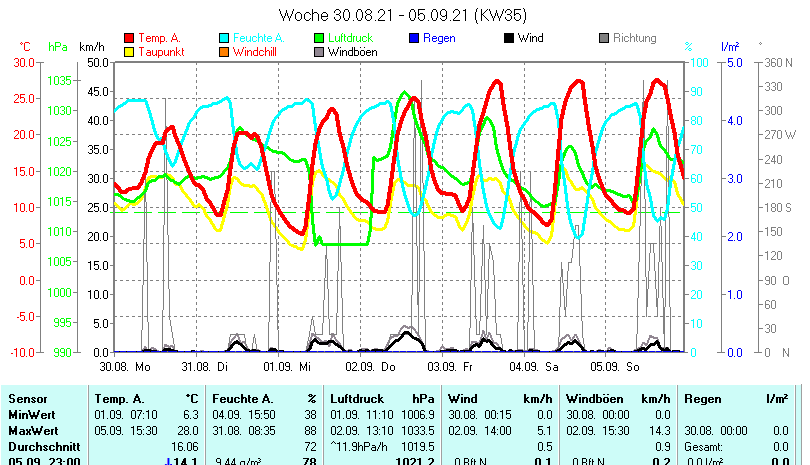Click the black Wind legend swatch
This screenshot has height=465, width=810.
tap(509, 39)
